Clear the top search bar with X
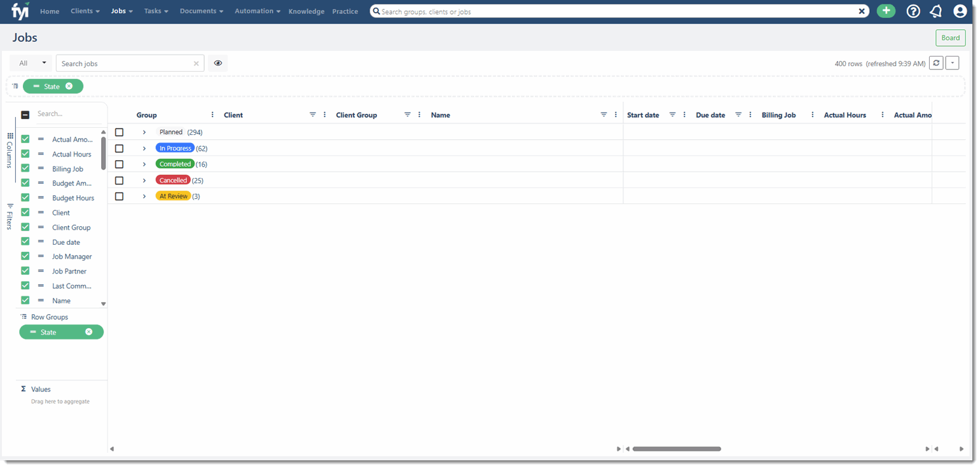 (862, 11)
